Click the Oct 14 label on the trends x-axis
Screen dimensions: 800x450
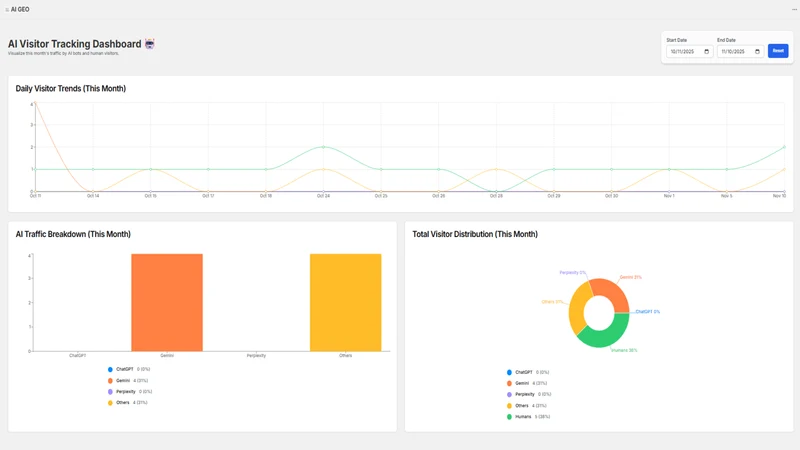(x=93, y=196)
